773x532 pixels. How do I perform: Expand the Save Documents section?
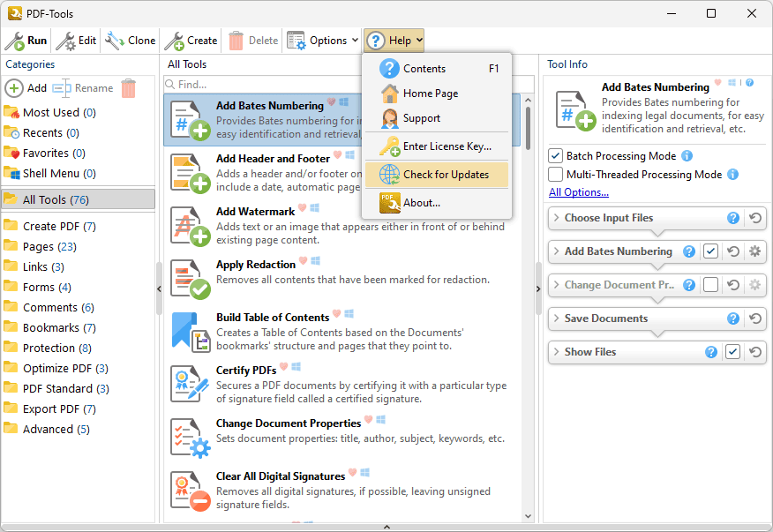556,318
